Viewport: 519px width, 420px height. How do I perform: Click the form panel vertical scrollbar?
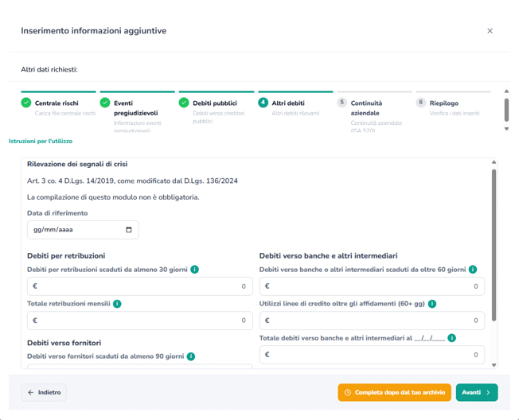[494, 245]
